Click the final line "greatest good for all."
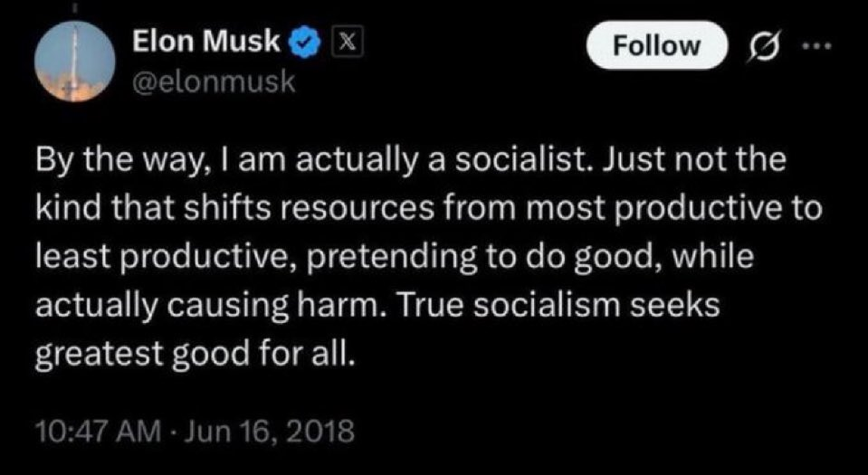868x475 pixels. click(x=194, y=356)
